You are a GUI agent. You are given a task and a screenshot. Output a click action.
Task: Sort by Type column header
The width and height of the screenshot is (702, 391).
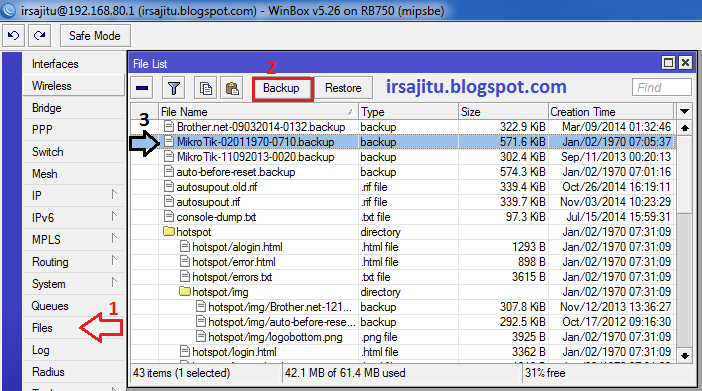(408, 112)
